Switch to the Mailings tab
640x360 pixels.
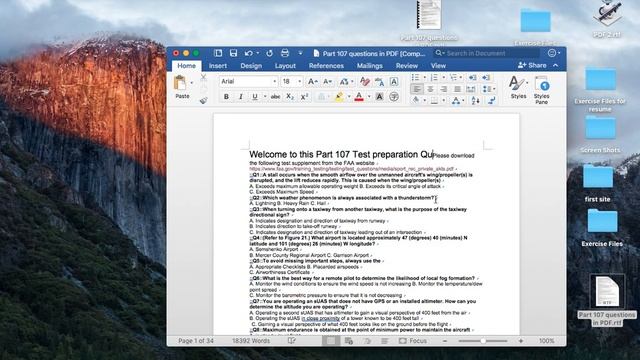370,66
